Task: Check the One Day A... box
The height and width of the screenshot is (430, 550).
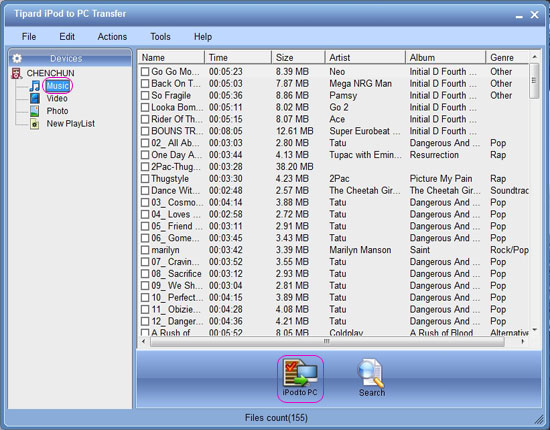Action: [x=145, y=155]
